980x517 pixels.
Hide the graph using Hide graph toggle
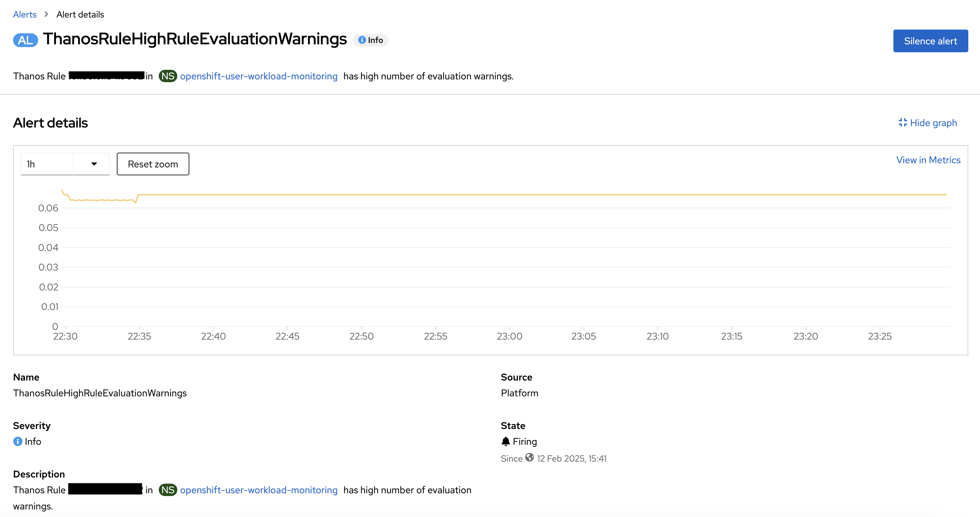click(933, 123)
